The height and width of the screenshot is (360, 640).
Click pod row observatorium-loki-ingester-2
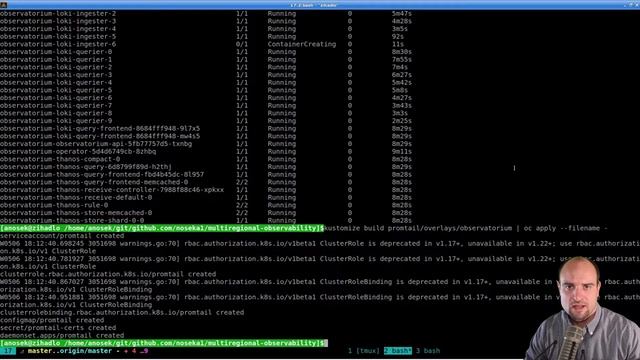coord(206,13)
